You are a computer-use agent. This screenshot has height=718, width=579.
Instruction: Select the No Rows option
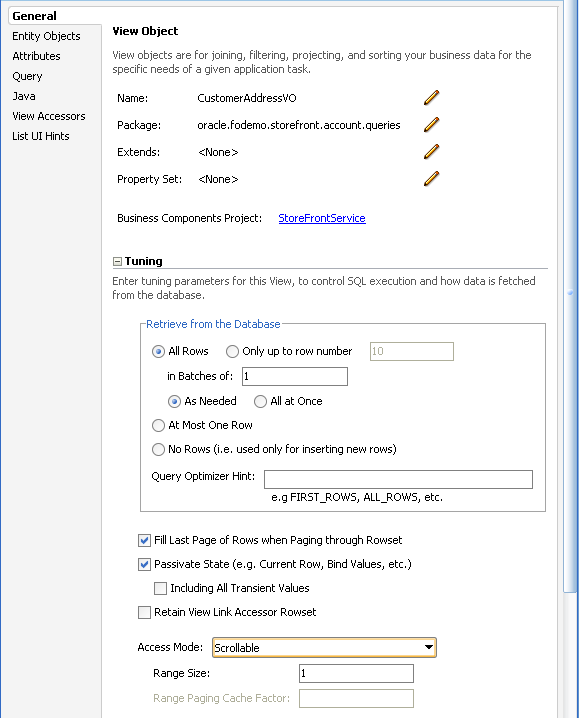158,449
